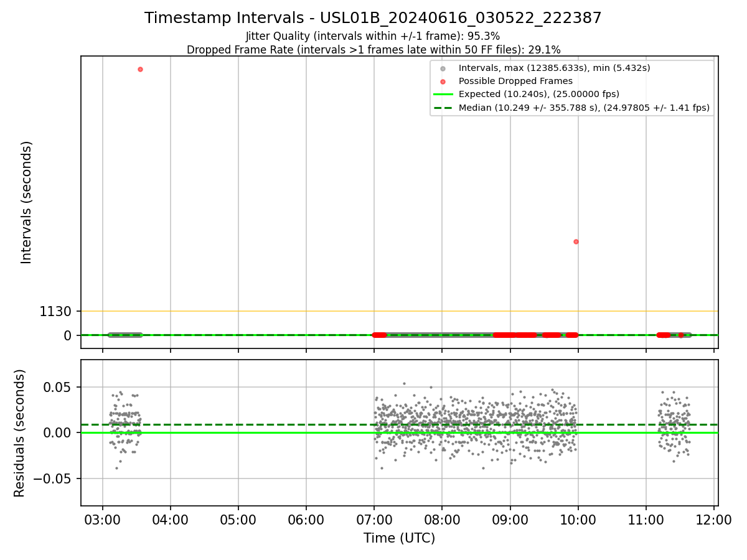Click the 03:00 time tick label

103,519
